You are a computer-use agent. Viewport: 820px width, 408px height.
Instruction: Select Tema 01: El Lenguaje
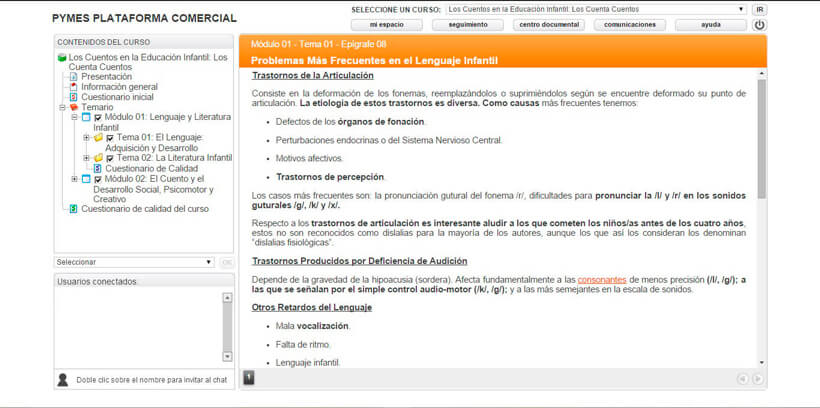click(x=154, y=143)
